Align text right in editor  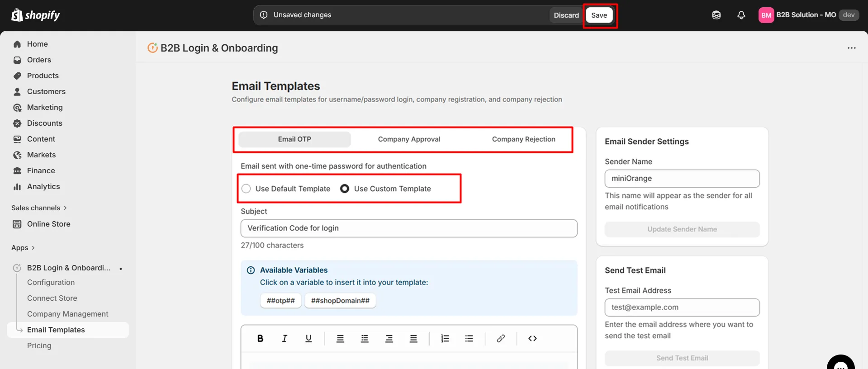(389, 338)
